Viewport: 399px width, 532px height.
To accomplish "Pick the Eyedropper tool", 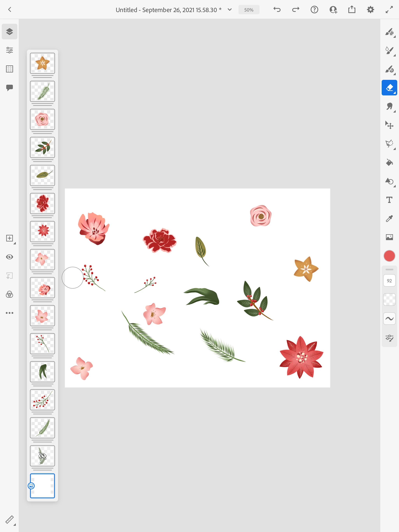I will [x=389, y=219].
